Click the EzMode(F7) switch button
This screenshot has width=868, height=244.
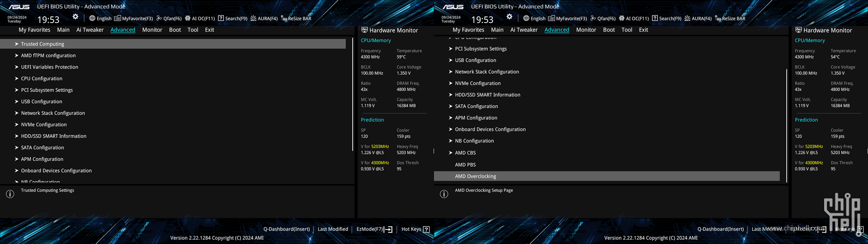[374, 229]
